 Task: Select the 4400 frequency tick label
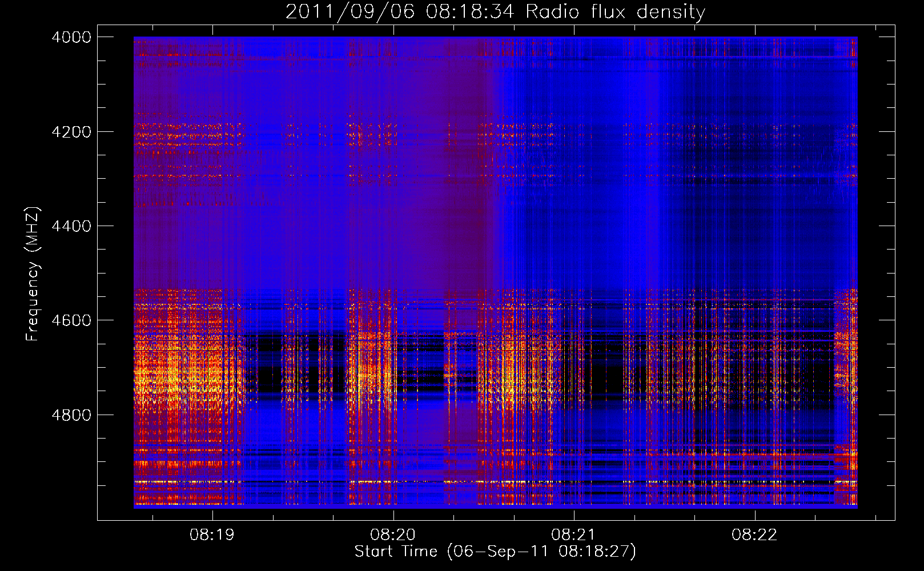click(x=71, y=226)
